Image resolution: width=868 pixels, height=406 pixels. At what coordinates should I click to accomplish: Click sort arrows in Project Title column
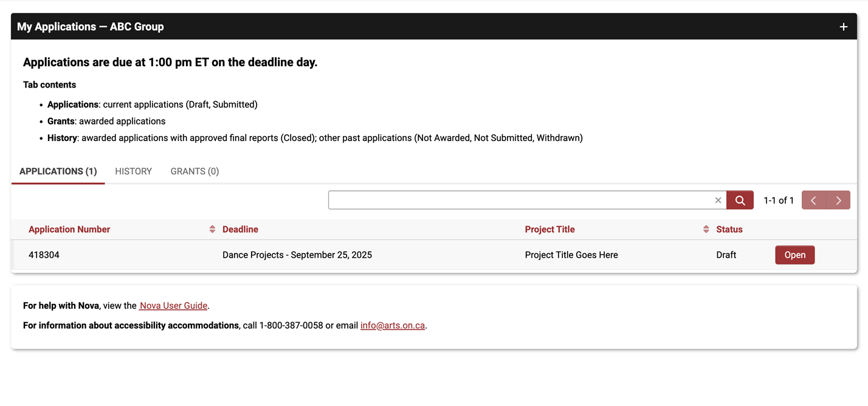pos(706,229)
